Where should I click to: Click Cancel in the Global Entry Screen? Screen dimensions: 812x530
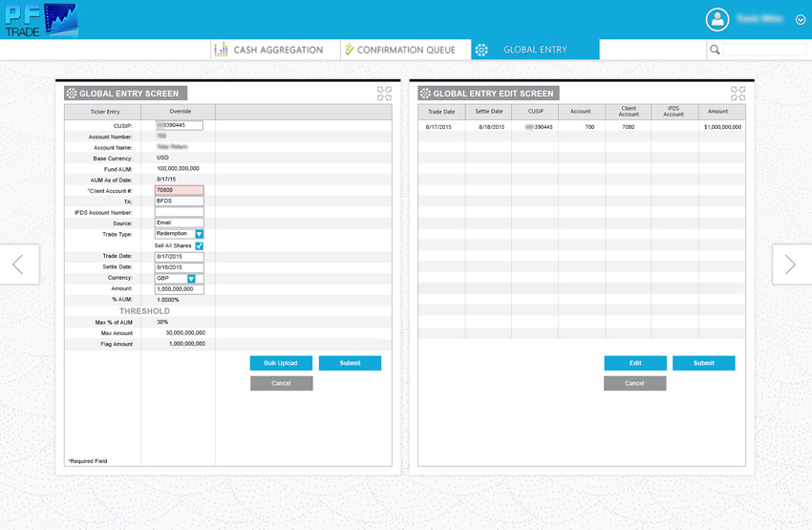[281, 383]
